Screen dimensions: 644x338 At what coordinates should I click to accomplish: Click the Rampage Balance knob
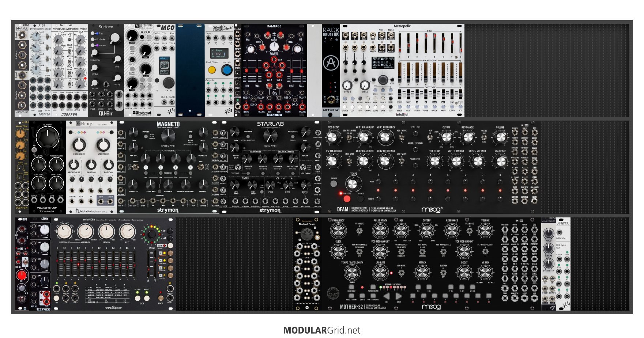[x=274, y=46]
